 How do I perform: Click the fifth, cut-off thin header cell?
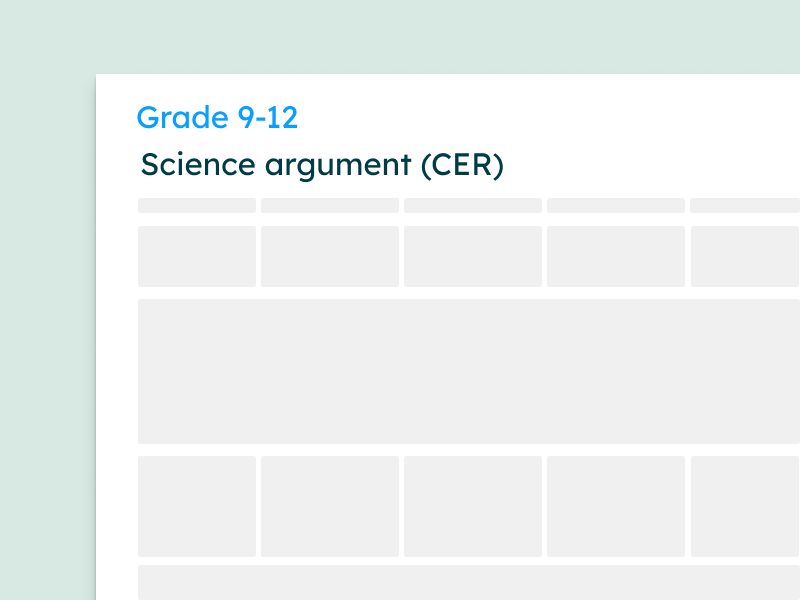click(745, 206)
